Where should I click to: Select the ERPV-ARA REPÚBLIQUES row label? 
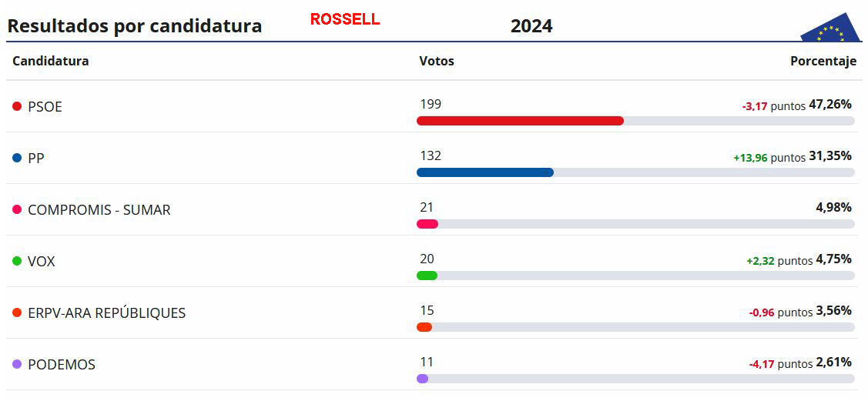tap(107, 313)
